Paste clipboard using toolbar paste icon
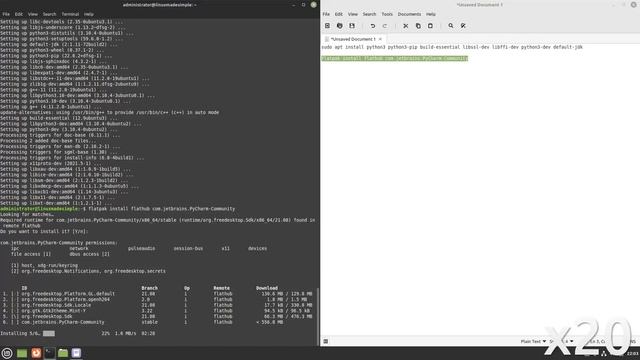This screenshot has width=640, height=360. (430, 26)
